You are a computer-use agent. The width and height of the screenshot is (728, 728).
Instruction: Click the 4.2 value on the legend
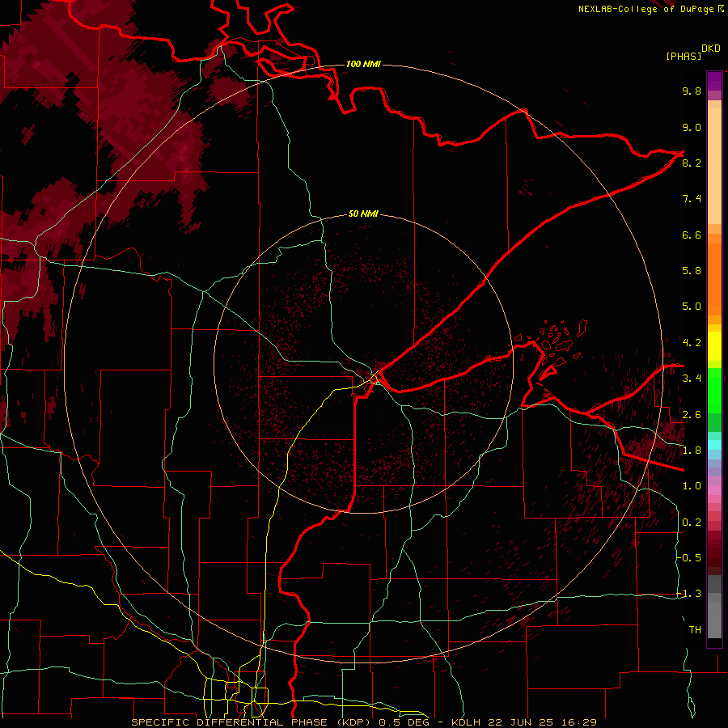pyautogui.click(x=692, y=343)
